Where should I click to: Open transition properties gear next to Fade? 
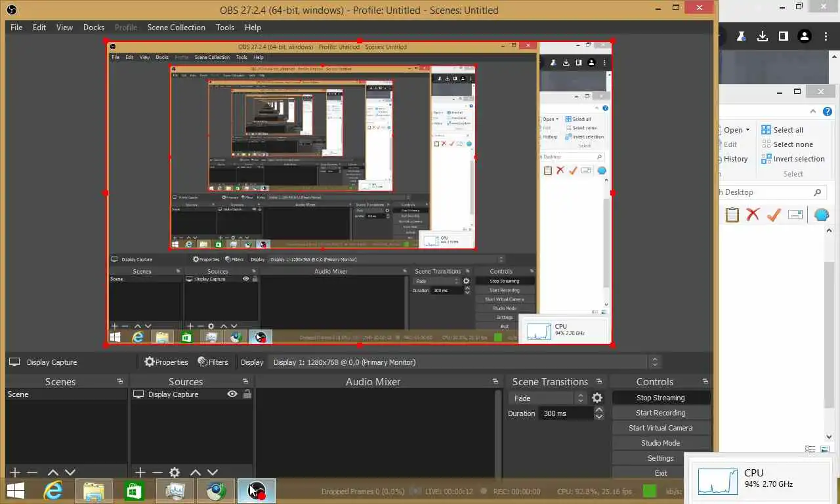[x=597, y=398]
